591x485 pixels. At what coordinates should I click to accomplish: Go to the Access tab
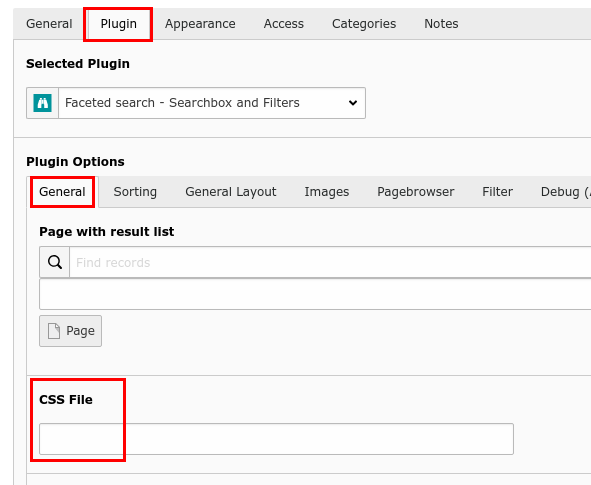pyautogui.click(x=283, y=24)
